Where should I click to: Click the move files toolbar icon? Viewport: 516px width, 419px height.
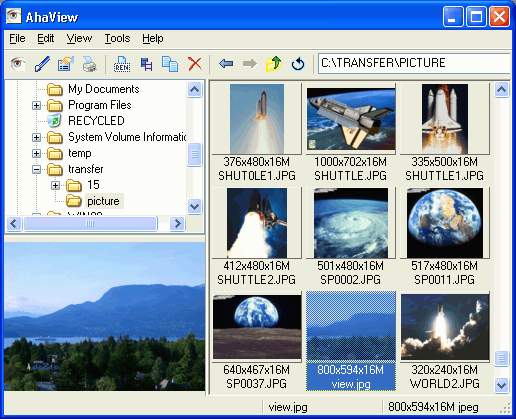pyautogui.click(x=146, y=64)
